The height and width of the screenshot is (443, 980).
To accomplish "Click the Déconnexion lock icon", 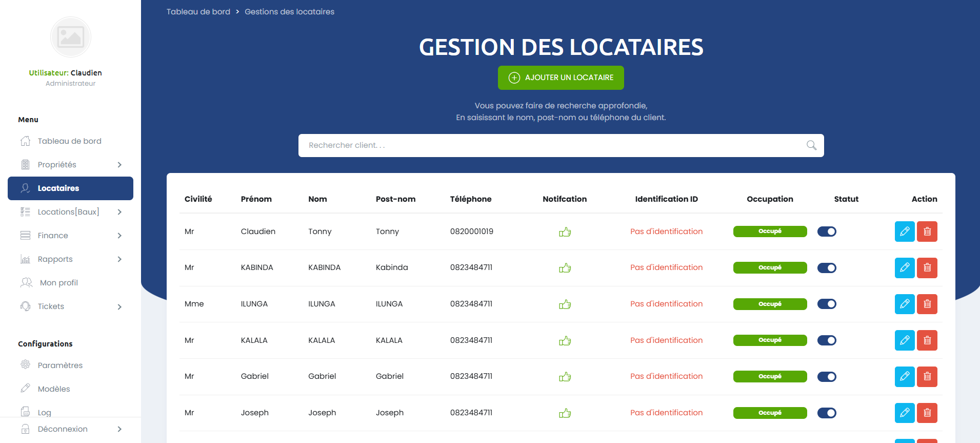I will (x=25, y=429).
